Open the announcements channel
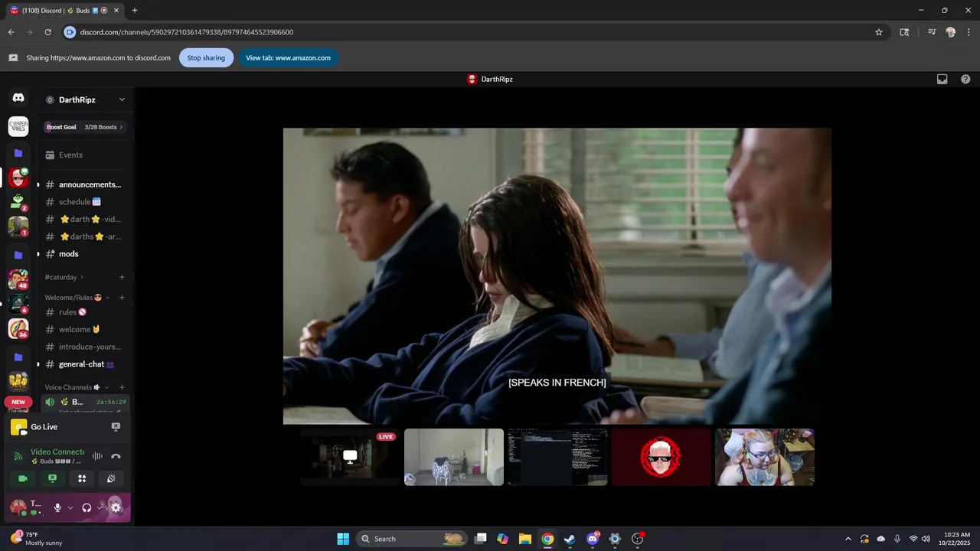The image size is (980, 551). point(83,184)
